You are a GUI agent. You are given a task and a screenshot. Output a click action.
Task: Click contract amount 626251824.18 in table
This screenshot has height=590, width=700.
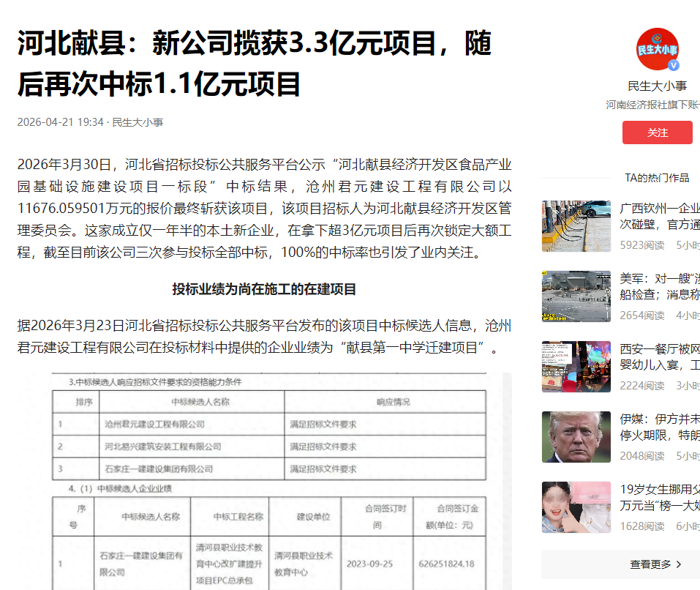pos(446,564)
